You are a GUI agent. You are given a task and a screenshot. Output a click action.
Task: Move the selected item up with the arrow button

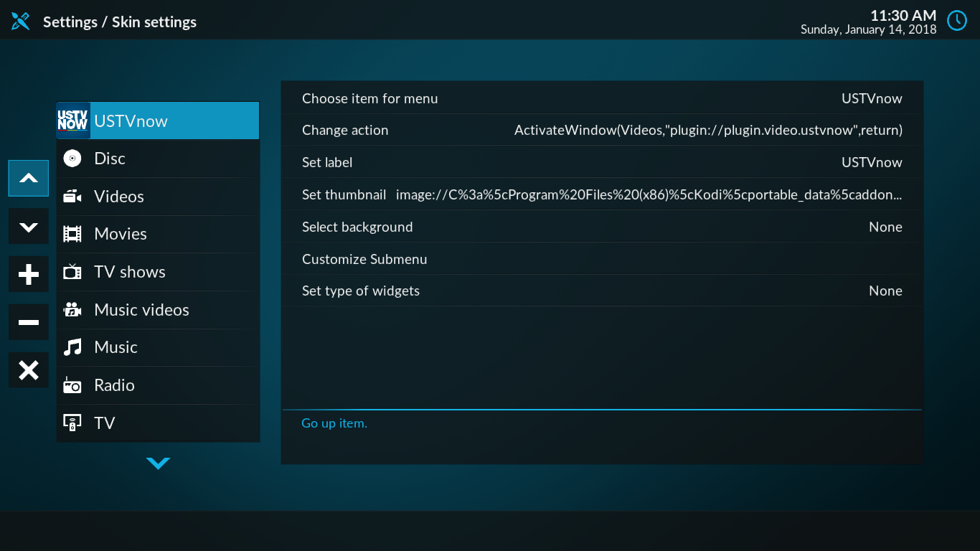pos(28,178)
